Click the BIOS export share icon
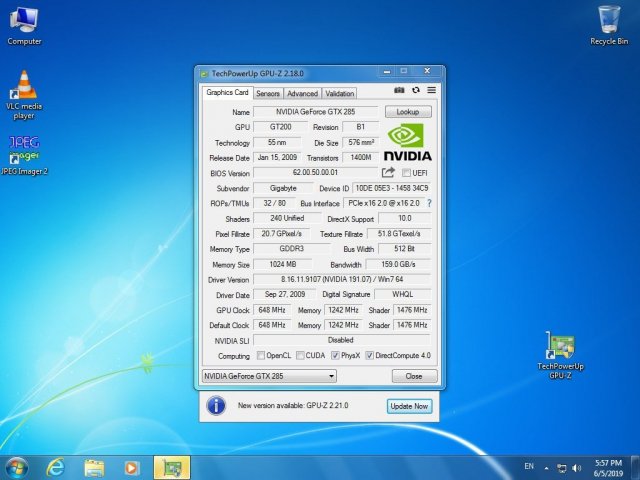The width and height of the screenshot is (640, 480). pyautogui.click(x=388, y=173)
